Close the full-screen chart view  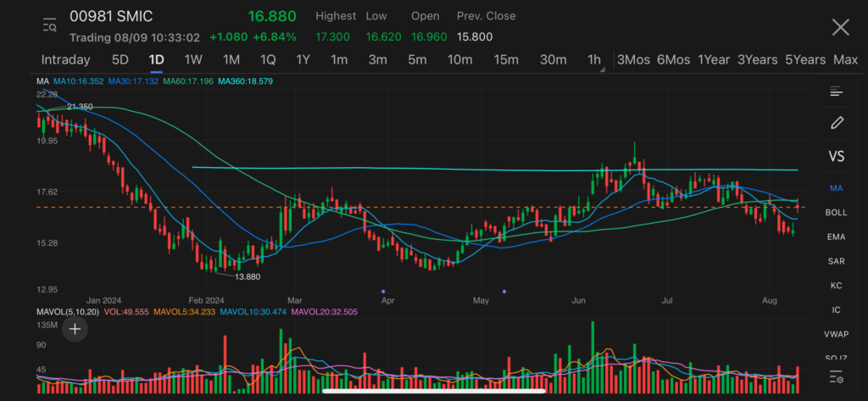pos(840,27)
